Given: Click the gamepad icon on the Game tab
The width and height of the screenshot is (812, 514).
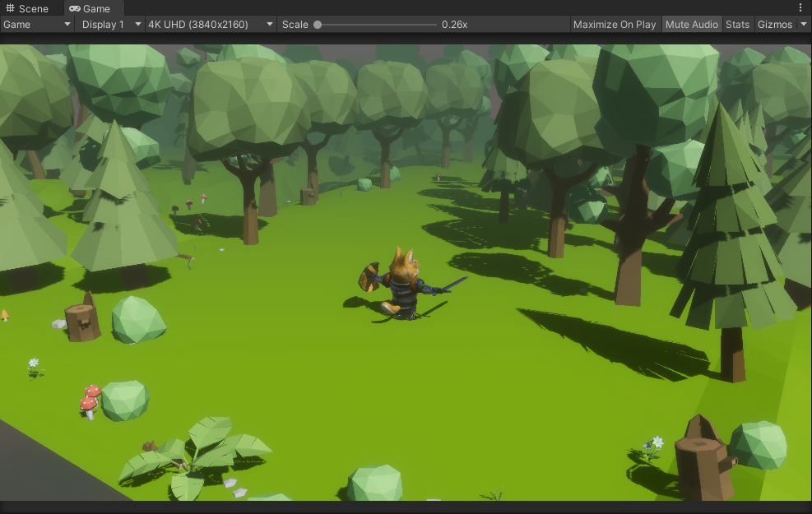Looking at the screenshot, I should pyautogui.click(x=74, y=8).
